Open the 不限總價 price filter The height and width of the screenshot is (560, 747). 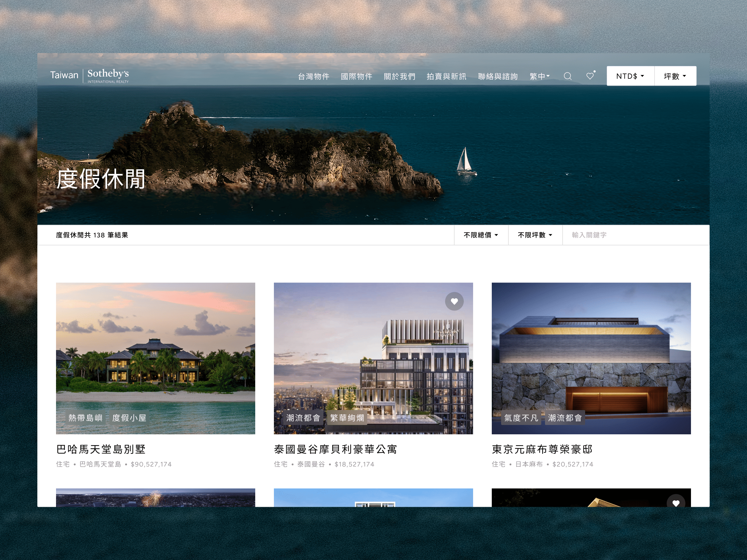[481, 235]
